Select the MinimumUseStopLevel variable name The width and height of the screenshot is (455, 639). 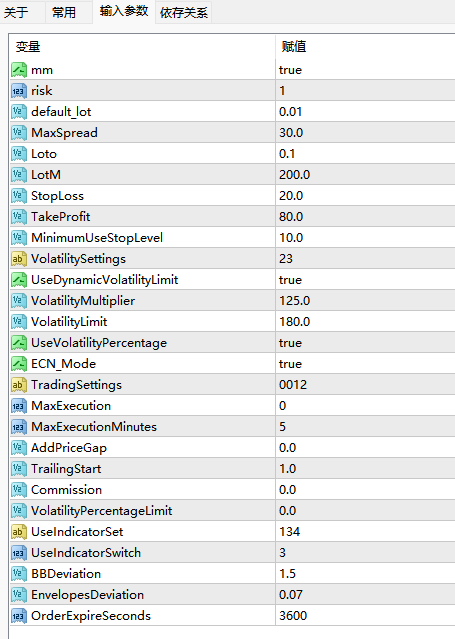(x=97, y=238)
